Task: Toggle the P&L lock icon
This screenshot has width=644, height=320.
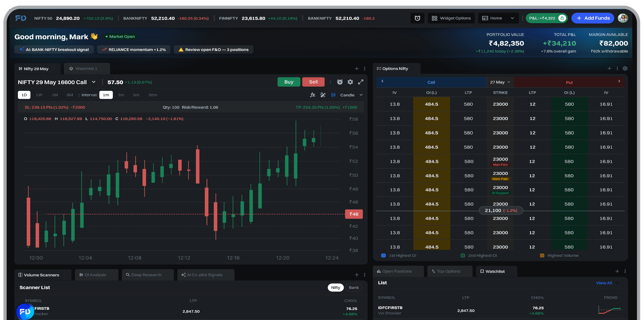Action: pos(562,18)
